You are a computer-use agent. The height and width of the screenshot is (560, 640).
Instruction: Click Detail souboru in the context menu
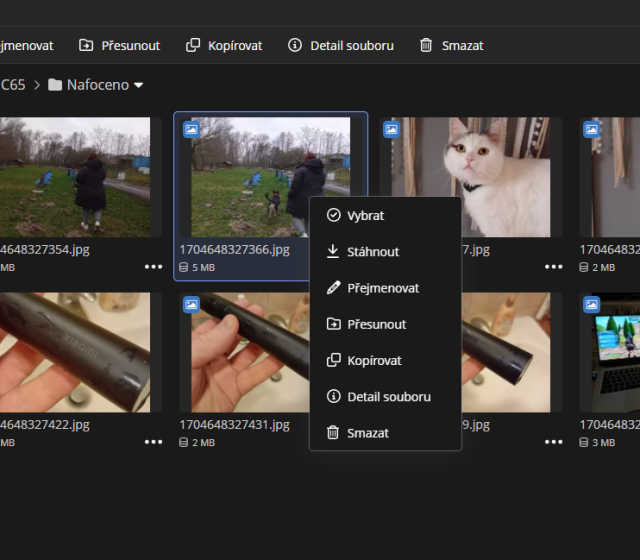[388, 397]
